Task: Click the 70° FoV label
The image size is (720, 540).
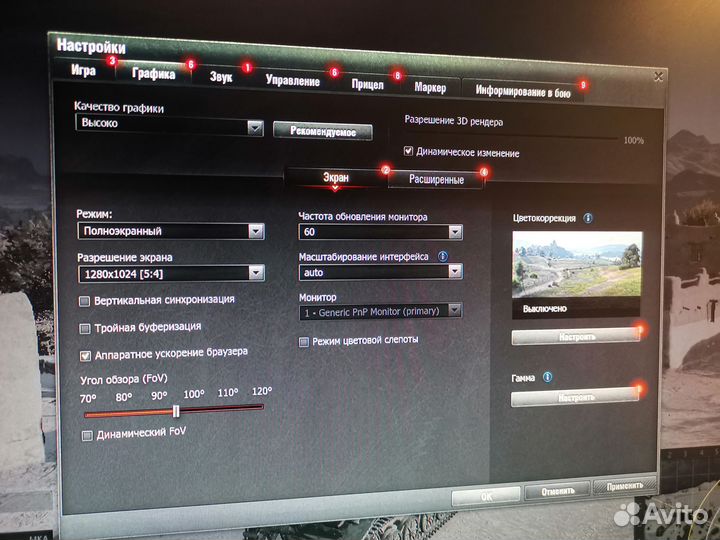Action: coord(88,399)
